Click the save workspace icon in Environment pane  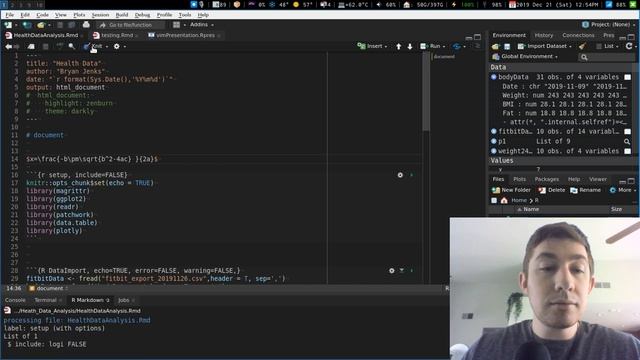pyautogui.click(x=507, y=47)
